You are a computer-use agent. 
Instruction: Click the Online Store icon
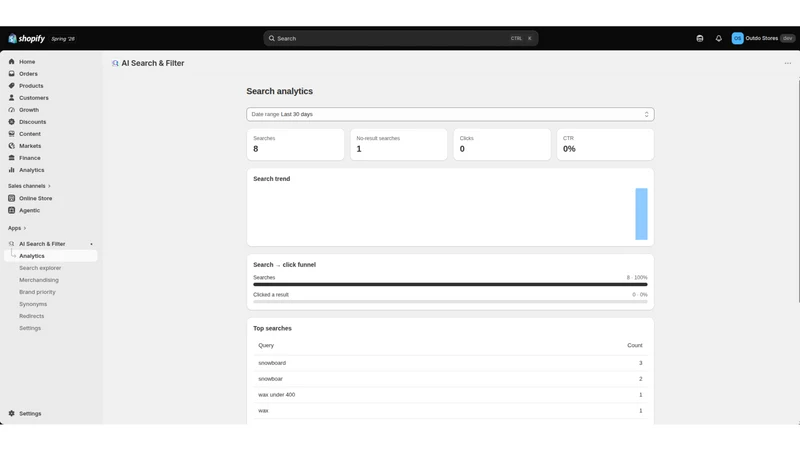[12, 198]
